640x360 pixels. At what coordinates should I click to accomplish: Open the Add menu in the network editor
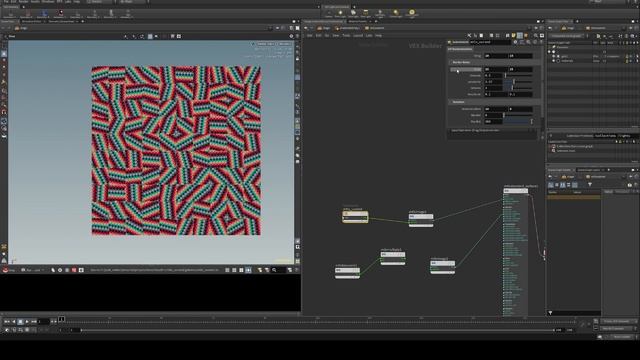tap(310, 36)
